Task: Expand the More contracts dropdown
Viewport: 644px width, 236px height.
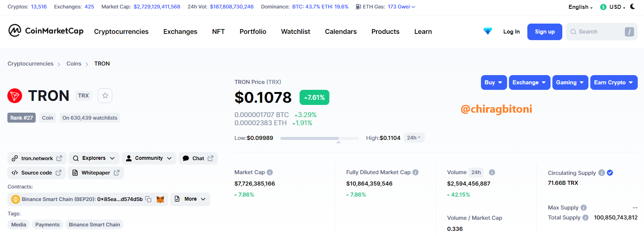Action: (x=190, y=199)
